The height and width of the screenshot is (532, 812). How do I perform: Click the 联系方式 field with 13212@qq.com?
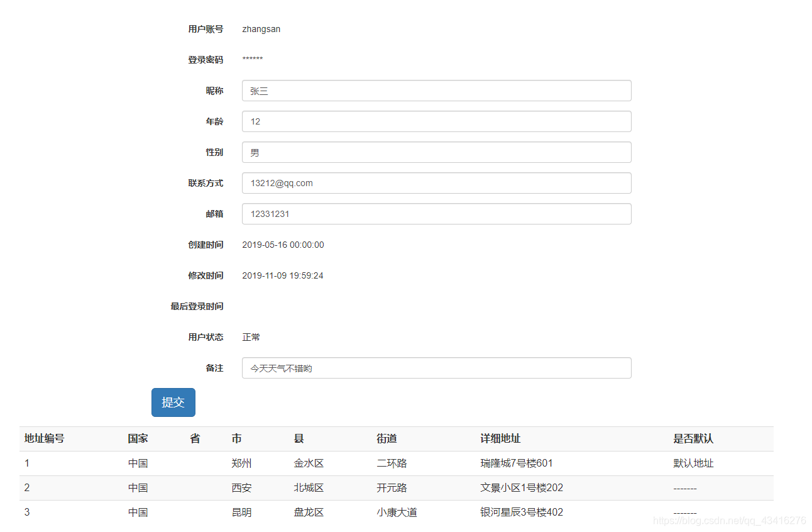pyautogui.click(x=436, y=183)
